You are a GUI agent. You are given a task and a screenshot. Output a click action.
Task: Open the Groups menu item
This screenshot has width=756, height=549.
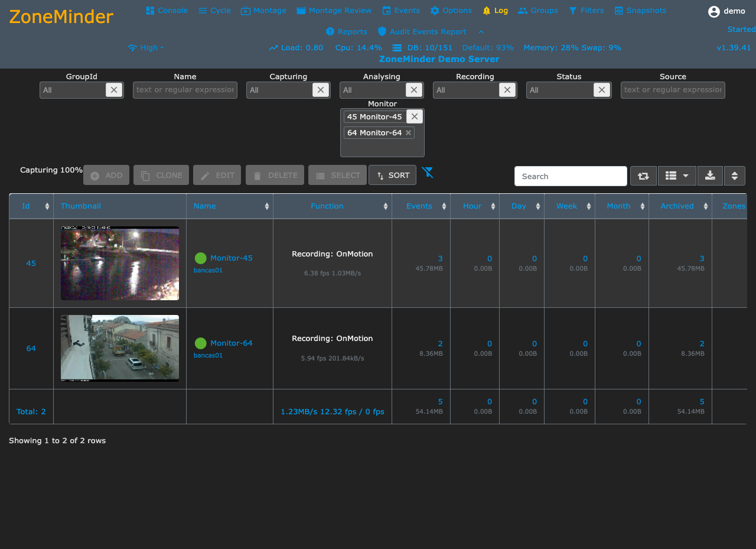click(537, 11)
